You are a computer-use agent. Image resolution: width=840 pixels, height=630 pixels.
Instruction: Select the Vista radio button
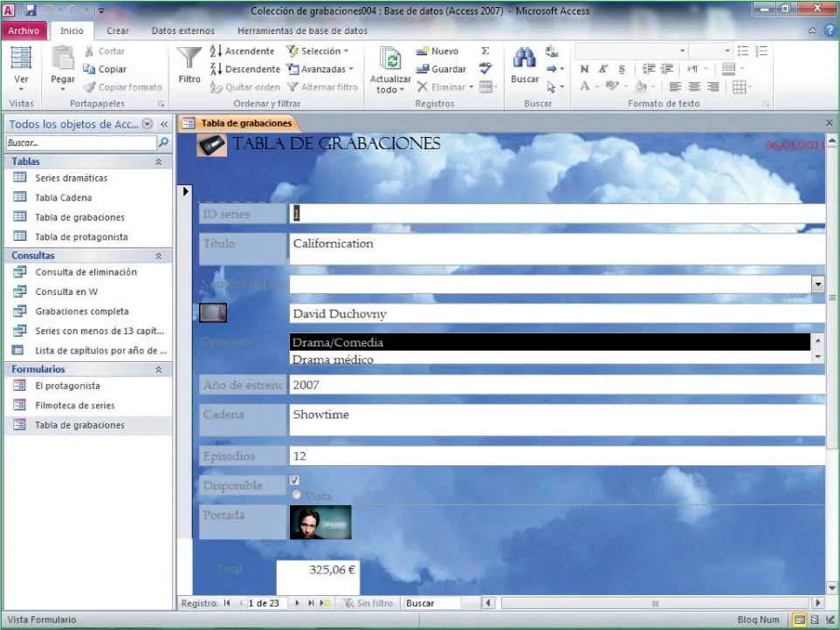tap(296, 495)
